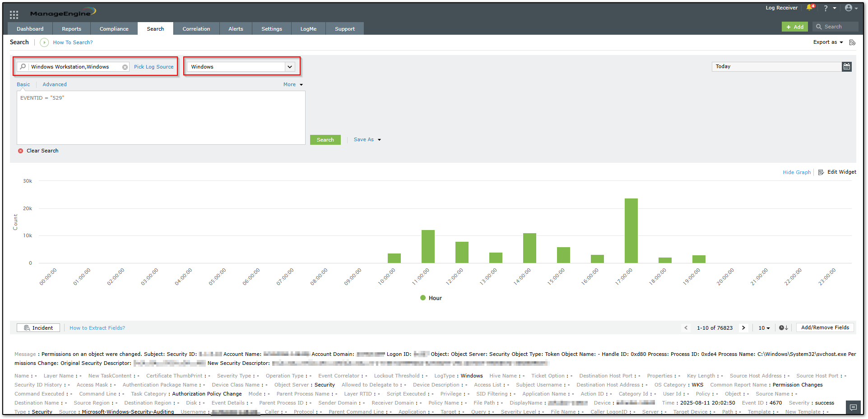Image resolution: width=868 pixels, height=419 pixels.
Task: Switch to the Advanced search tab
Action: 55,84
